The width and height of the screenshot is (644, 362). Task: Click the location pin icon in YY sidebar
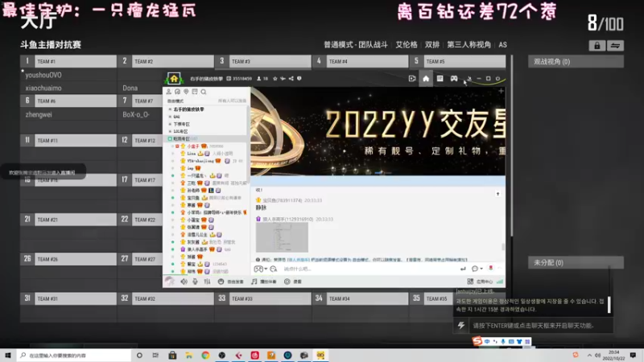tap(186, 92)
